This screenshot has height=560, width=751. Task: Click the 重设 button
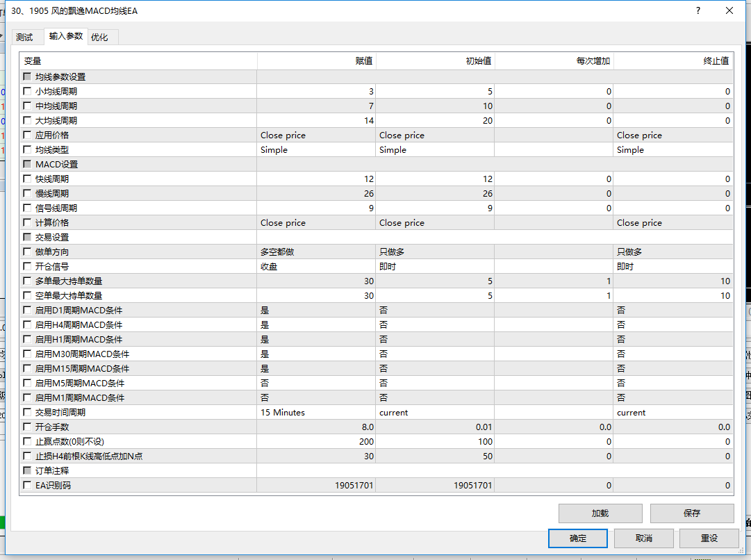pyautogui.click(x=709, y=538)
